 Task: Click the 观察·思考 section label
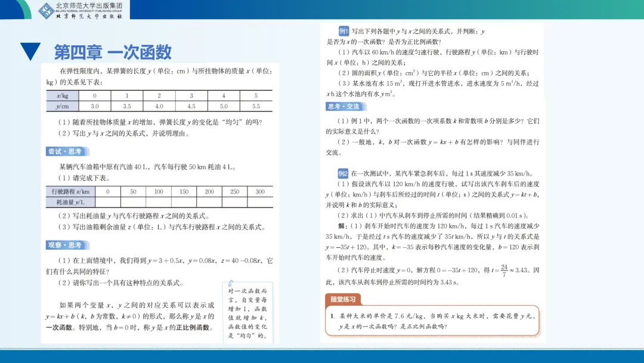tap(67, 245)
